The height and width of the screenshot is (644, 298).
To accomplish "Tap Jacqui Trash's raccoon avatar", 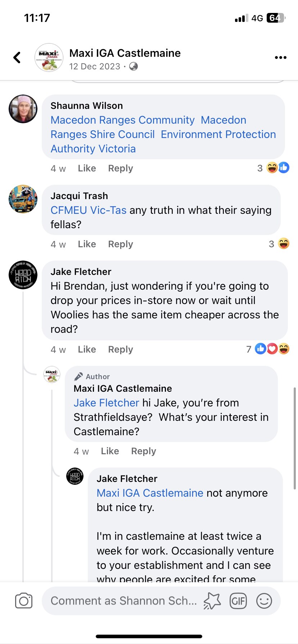I will pos(23,199).
